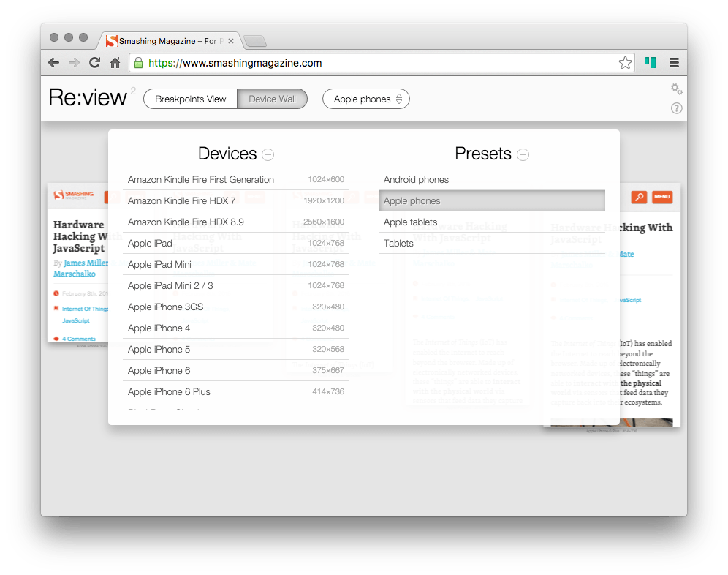This screenshot has width=728, height=575.
Task: Click the Re:view logo
Action: [x=88, y=97]
